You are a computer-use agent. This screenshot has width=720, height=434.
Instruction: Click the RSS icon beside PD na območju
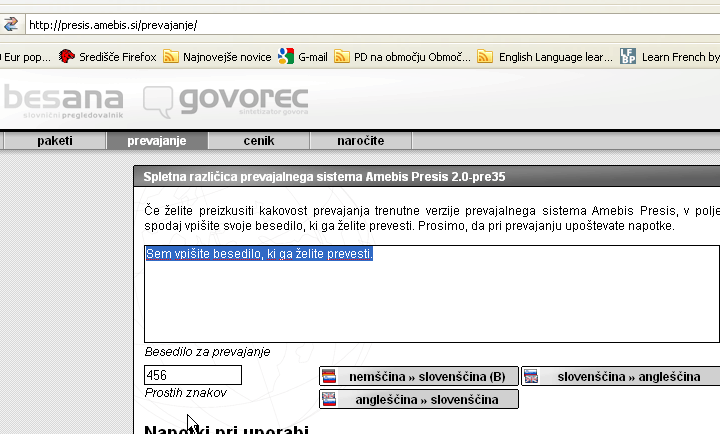(342, 56)
